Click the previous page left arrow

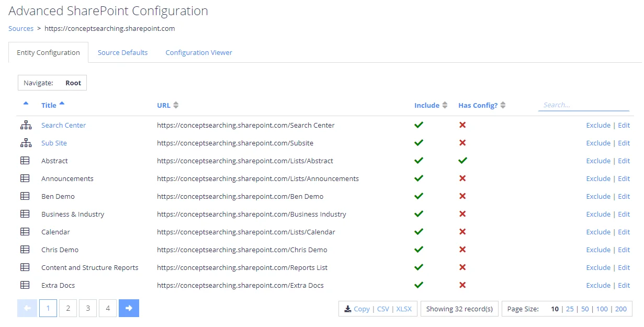click(x=27, y=309)
